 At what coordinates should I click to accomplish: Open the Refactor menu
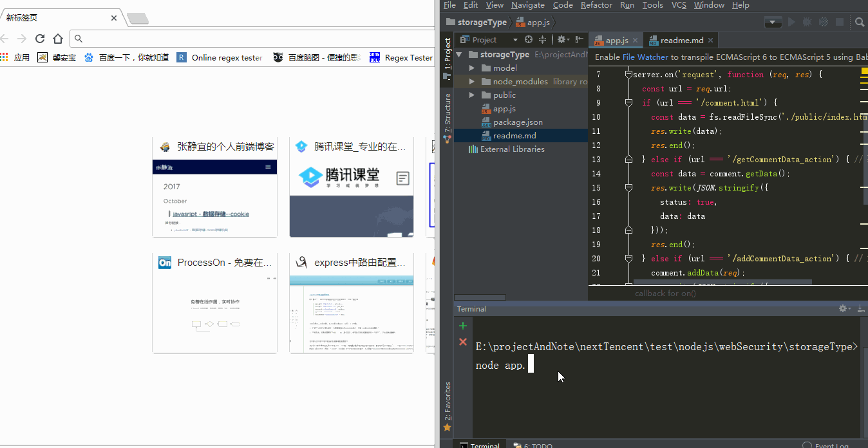point(596,5)
